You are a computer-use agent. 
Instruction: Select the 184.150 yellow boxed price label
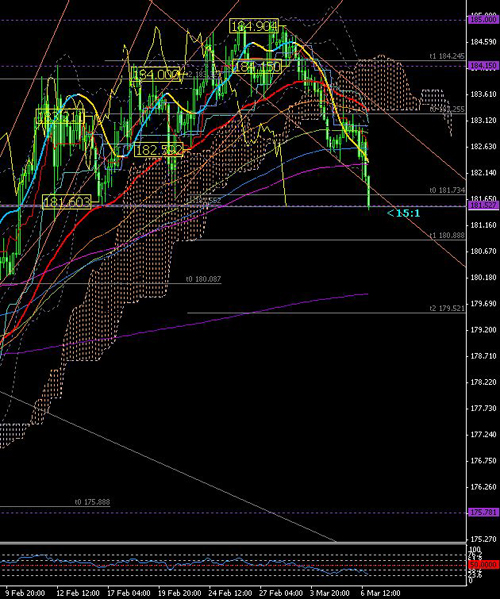(256, 67)
